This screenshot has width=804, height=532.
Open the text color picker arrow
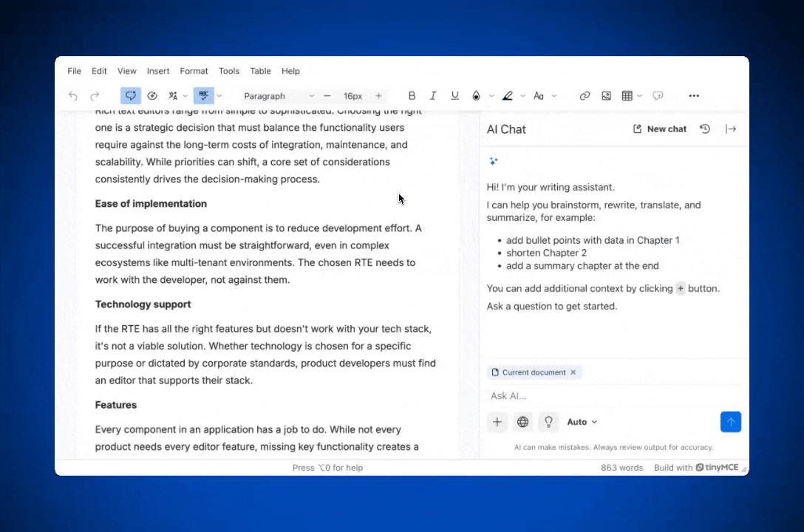(x=491, y=96)
